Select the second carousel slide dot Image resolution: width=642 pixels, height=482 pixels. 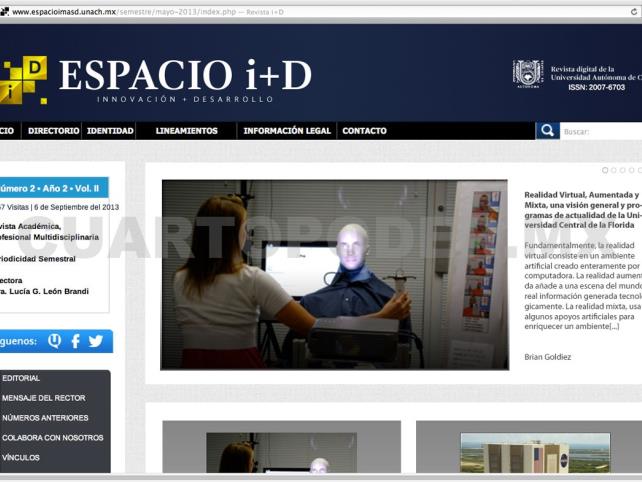tap(614, 170)
